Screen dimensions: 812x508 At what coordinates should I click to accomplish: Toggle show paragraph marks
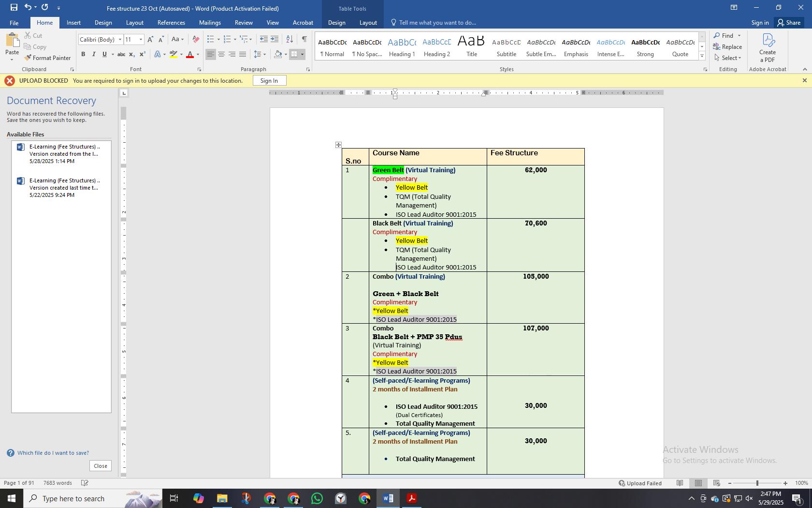[304, 40]
